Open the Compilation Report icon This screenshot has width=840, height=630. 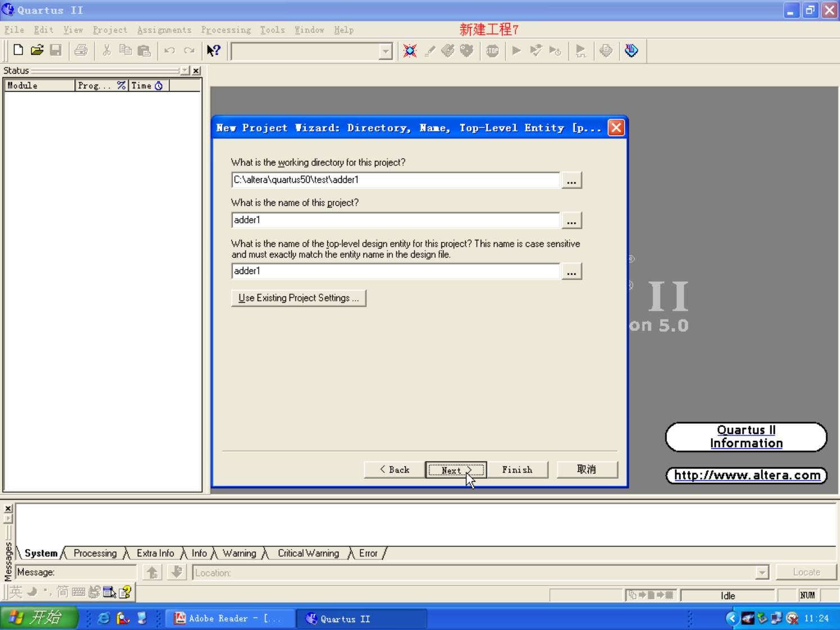(x=606, y=51)
